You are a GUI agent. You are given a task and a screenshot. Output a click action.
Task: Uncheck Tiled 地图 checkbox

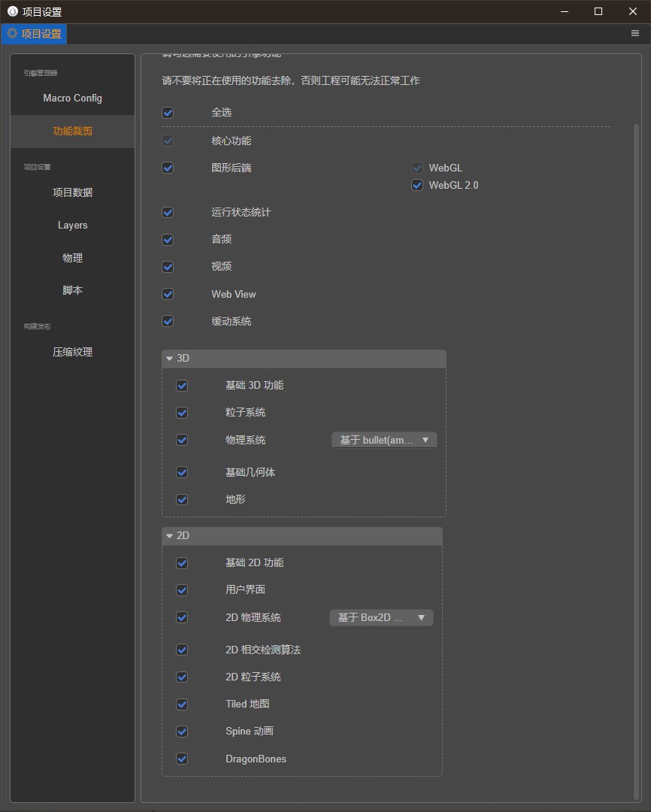182,704
